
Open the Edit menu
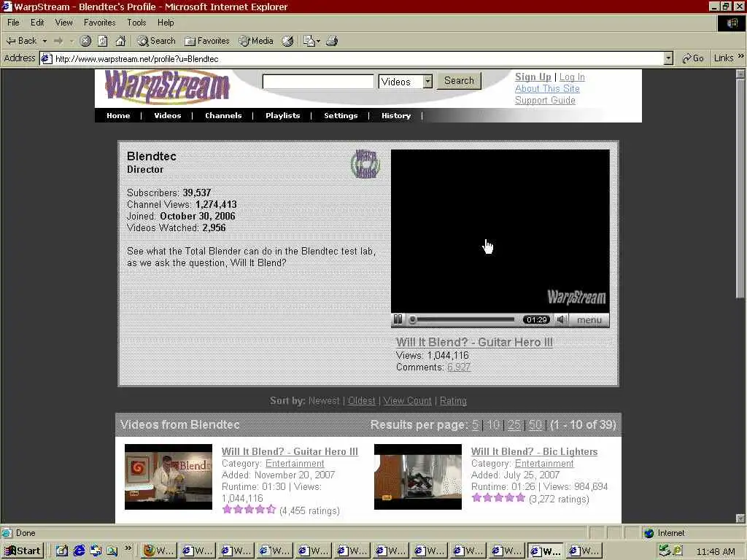37,23
